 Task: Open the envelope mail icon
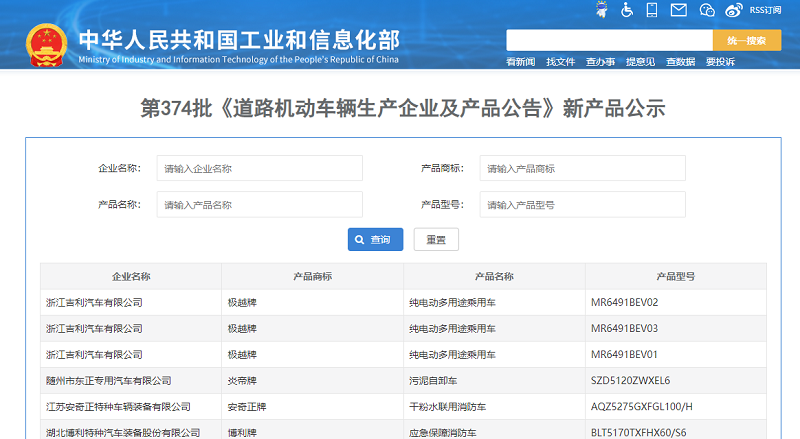[x=678, y=10]
